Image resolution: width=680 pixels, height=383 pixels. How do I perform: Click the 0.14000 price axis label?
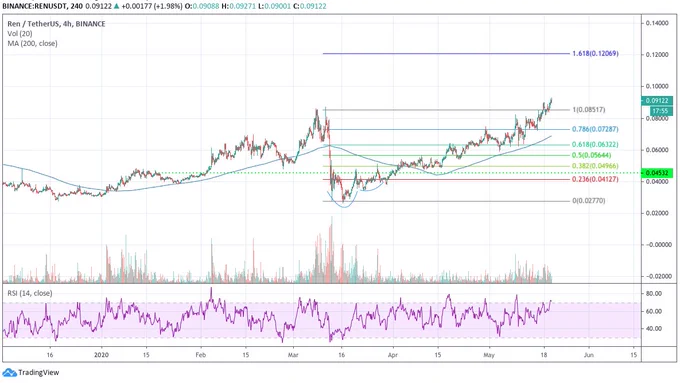pos(657,23)
